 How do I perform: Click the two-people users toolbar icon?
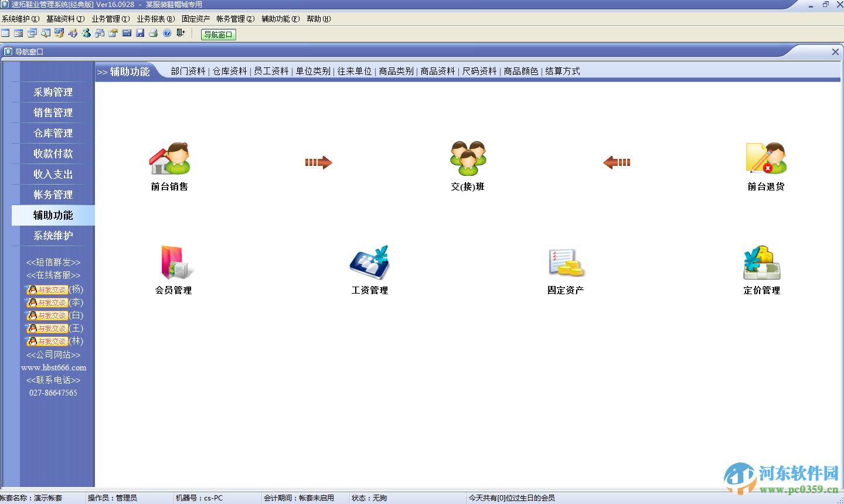(86, 33)
